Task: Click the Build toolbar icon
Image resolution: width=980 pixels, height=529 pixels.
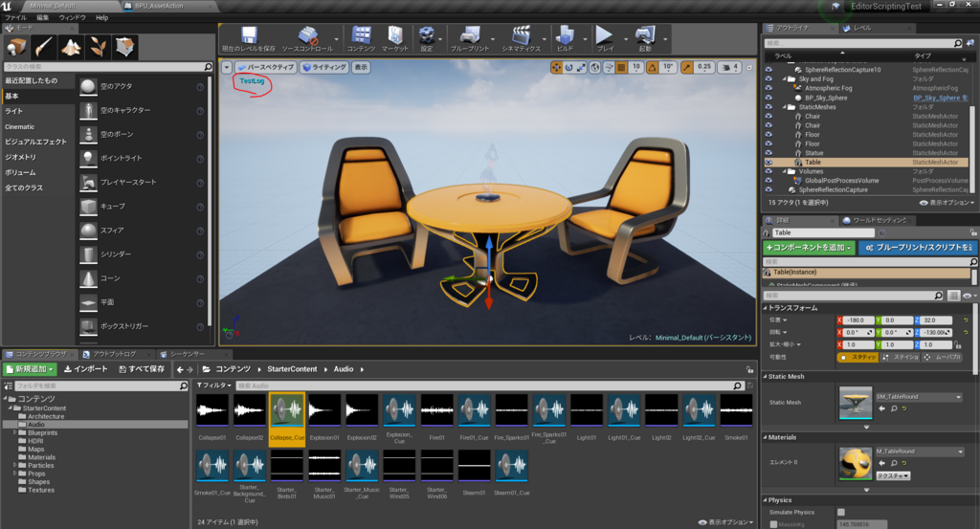Action: pos(565,38)
